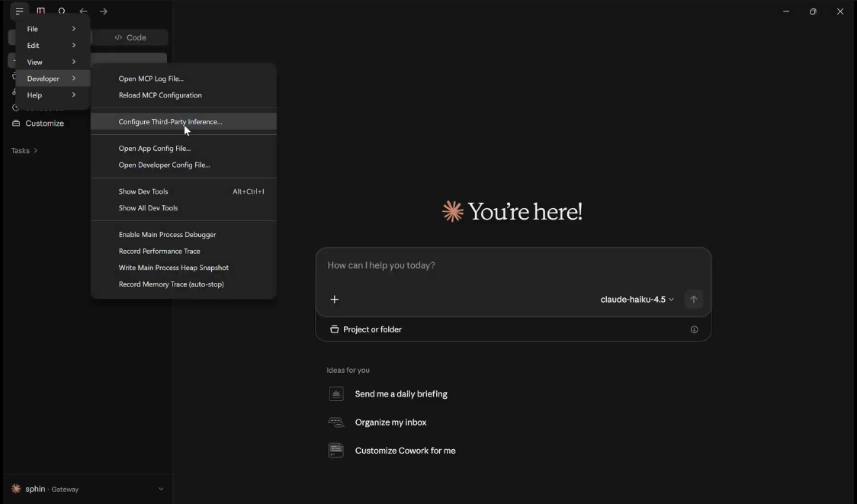Click the message input field
Image resolution: width=857 pixels, height=504 pixels.
[512, 265]
